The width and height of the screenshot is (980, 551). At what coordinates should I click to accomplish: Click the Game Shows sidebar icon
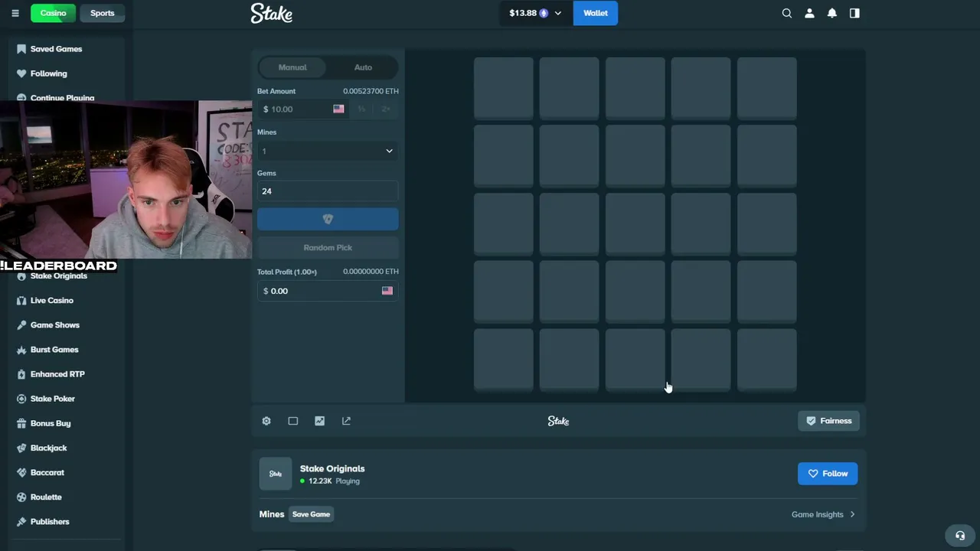coord(21,325)
